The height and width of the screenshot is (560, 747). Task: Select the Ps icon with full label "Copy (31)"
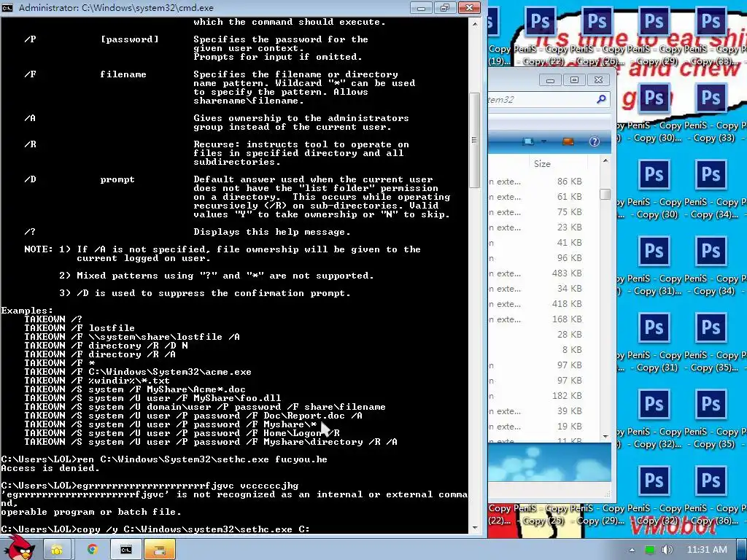tap(654, 327)
